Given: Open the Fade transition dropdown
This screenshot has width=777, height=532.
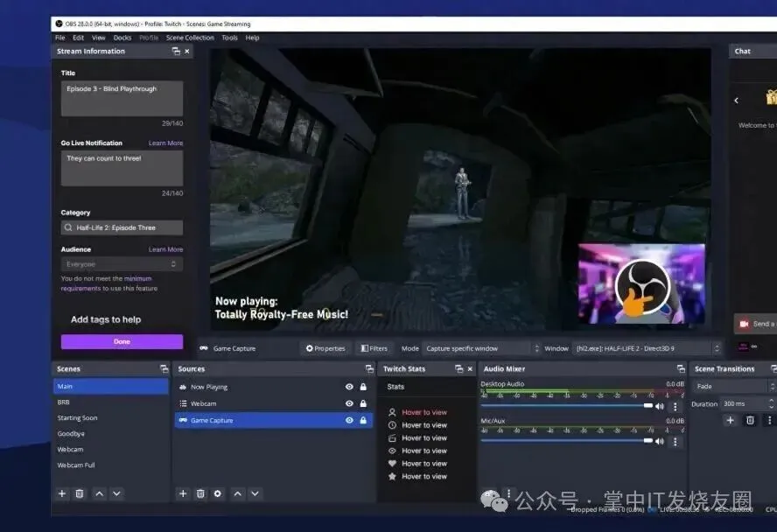Looking at the screenshot, I should (734, 387).
